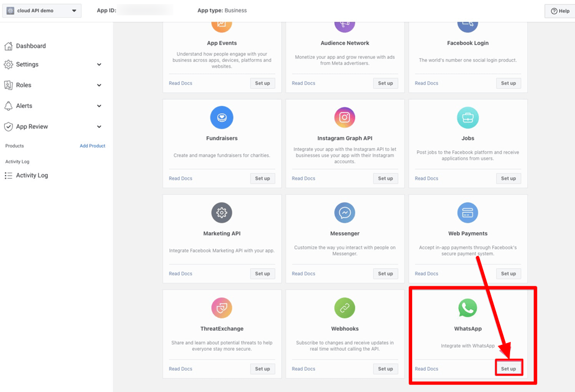This screenshot has width=575, height=392.
Task: Set up the WhatsApp product
Action: coord(508,369)
